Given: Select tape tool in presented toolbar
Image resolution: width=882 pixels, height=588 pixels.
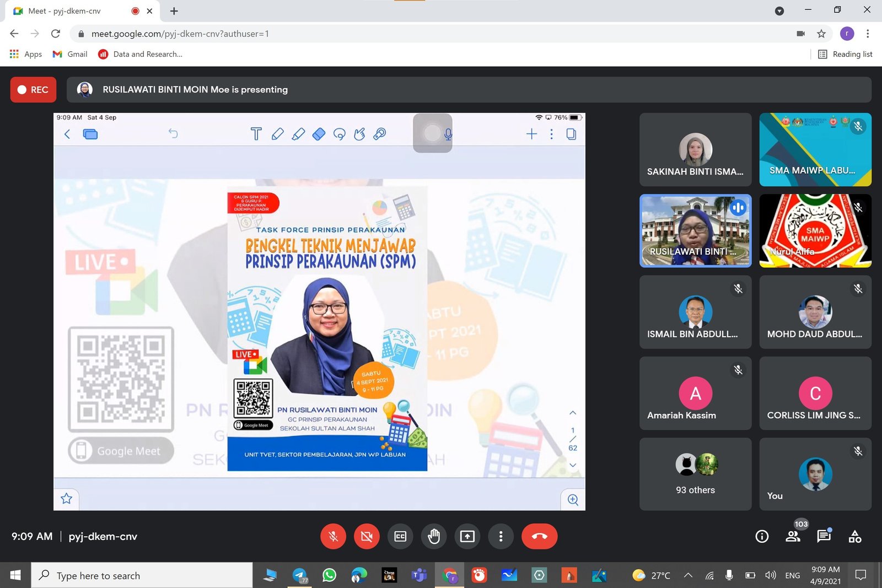Looking at the screenshot, I should click(380, 134).
